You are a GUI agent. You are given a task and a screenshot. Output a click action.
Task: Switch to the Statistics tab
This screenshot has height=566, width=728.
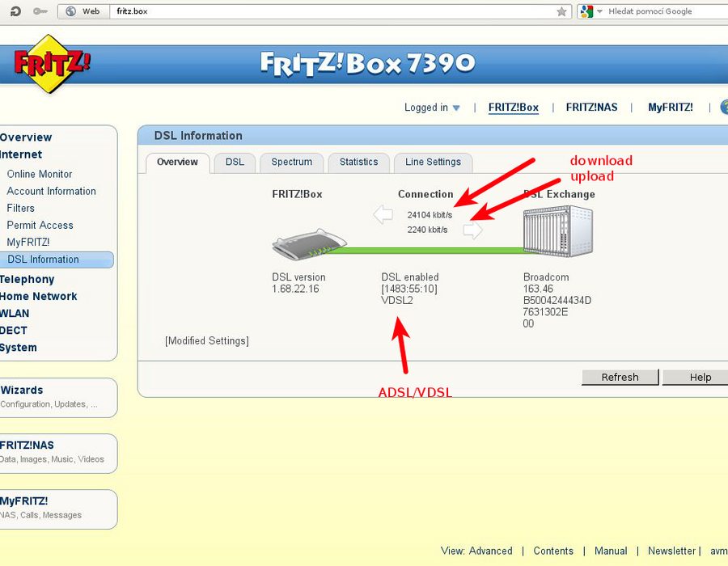(358, 162)
